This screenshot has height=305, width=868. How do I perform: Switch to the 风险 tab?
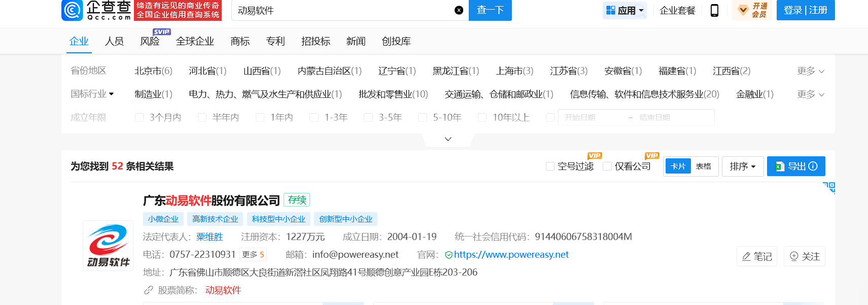[150, 41]
